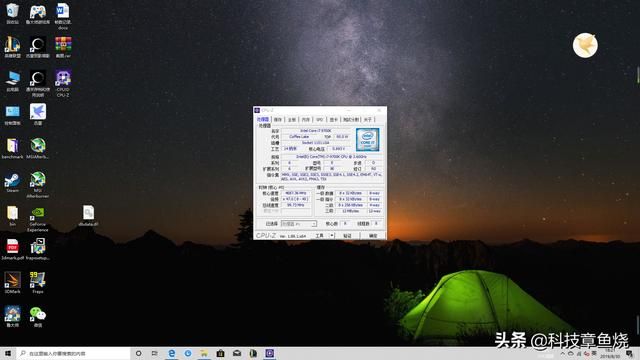Switch to the Memory tab in CPU-Z
Viewport: 640px width, 360px height.
[306, 119]
